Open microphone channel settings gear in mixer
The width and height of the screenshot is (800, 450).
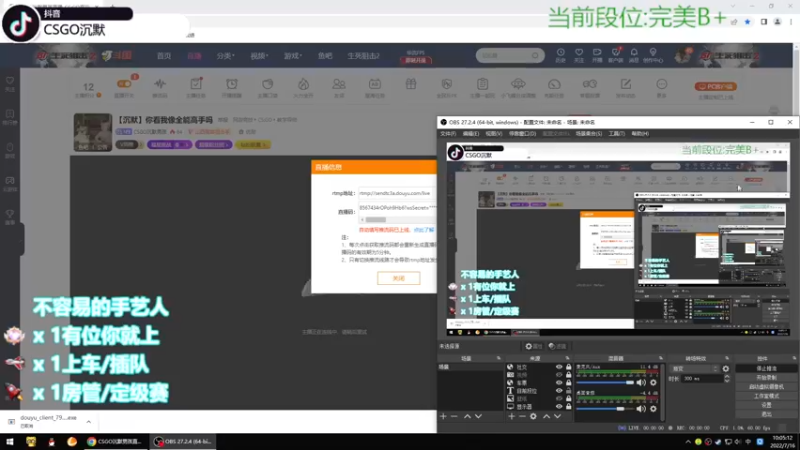point(653,382)
